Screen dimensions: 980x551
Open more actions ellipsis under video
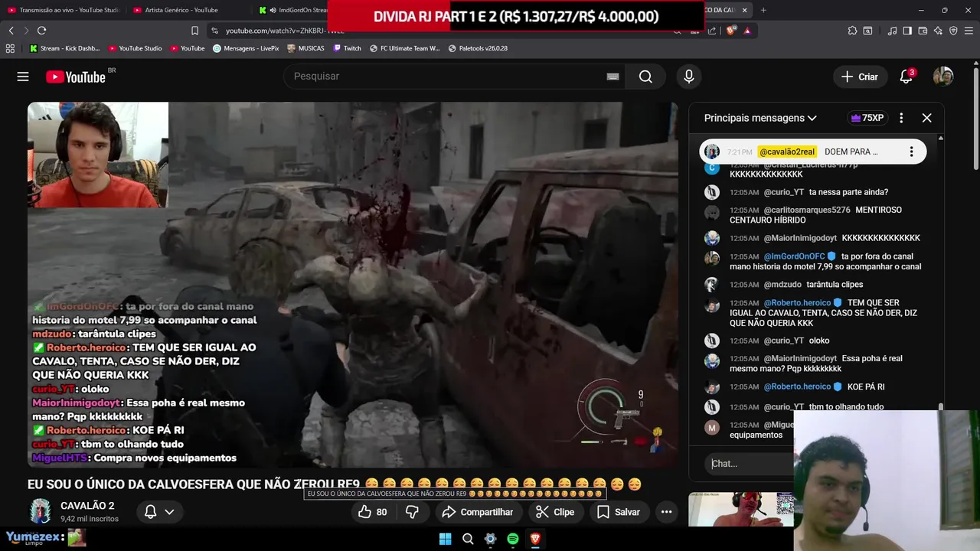click(x=666, y=512)
